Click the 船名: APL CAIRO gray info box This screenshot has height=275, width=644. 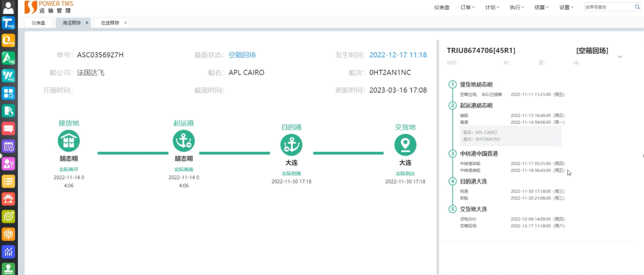point(511,136)
